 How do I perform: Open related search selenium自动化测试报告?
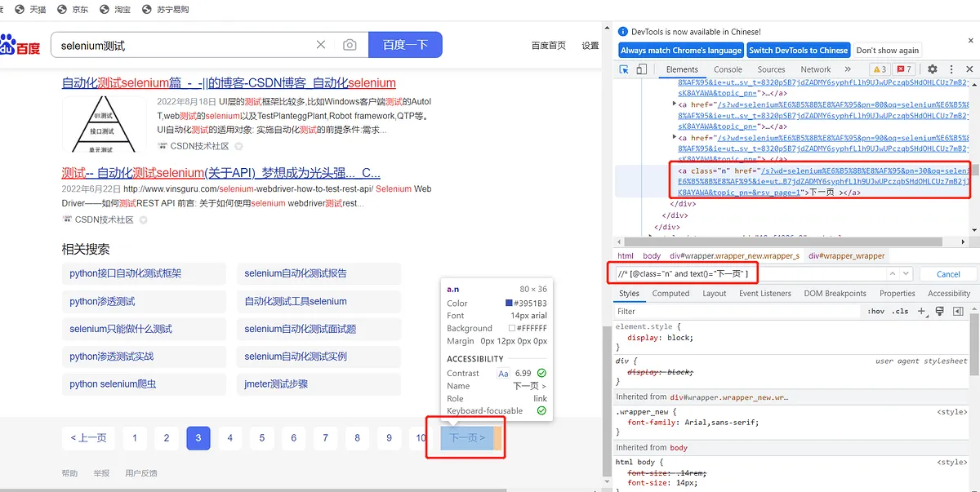point(318,273)
